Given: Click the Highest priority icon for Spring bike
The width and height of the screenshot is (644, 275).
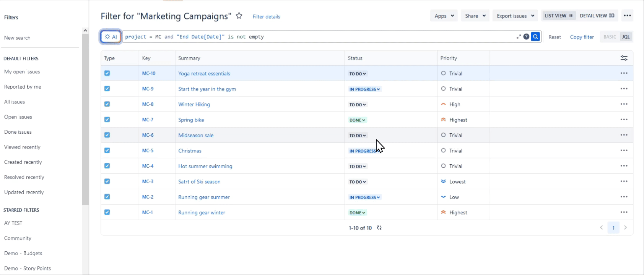Looking at the screenshot, I should tap(443, 120).
